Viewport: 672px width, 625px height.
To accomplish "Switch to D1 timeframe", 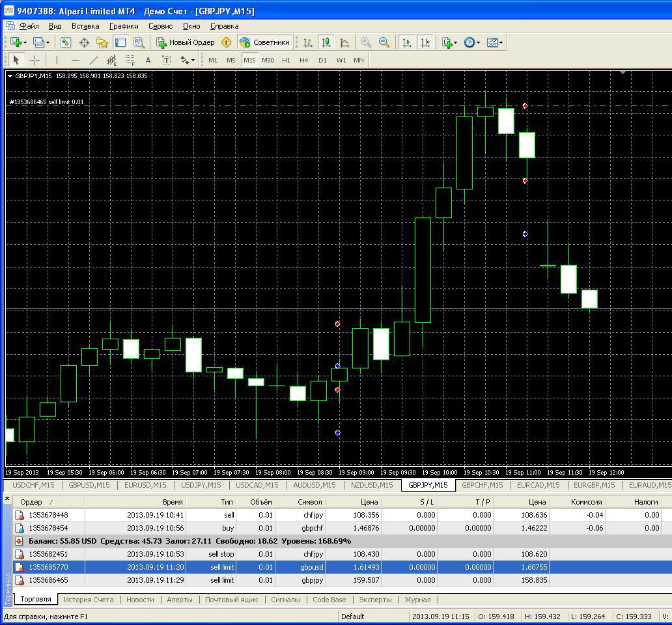I will tap(323, 61).
